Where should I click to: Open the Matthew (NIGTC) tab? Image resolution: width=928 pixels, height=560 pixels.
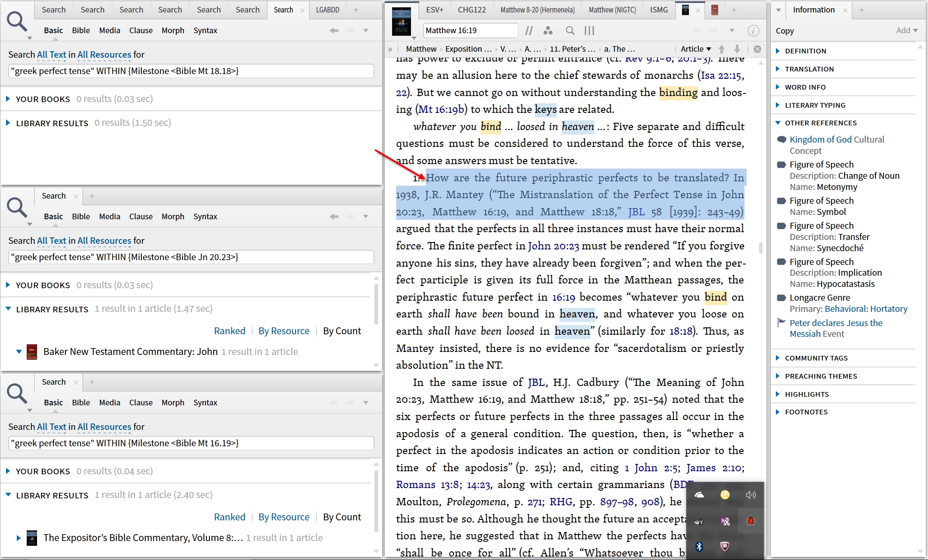[612, 9]
